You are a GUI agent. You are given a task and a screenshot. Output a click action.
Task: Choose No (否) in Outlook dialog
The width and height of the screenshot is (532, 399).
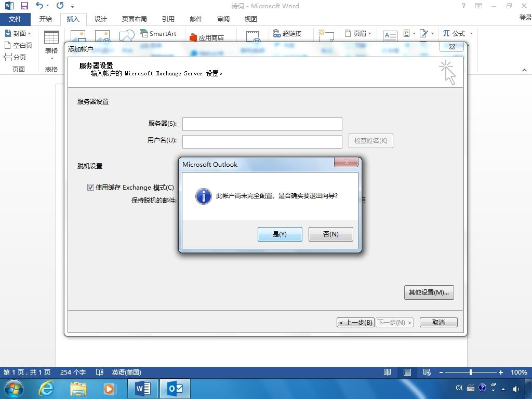[331, 234]
